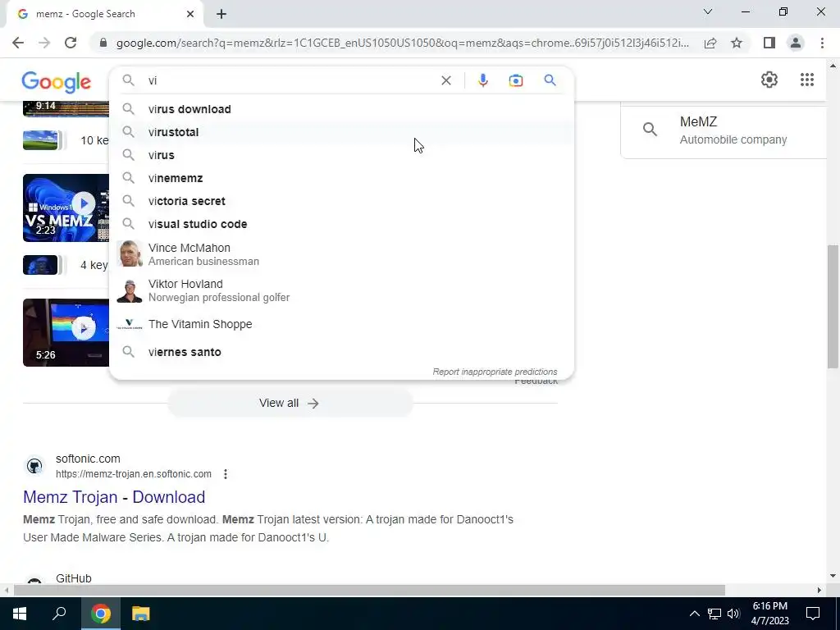Viewport: 840px width, 630px height.
Task: Open softonic result three-dot options
Action: (226, 474)
